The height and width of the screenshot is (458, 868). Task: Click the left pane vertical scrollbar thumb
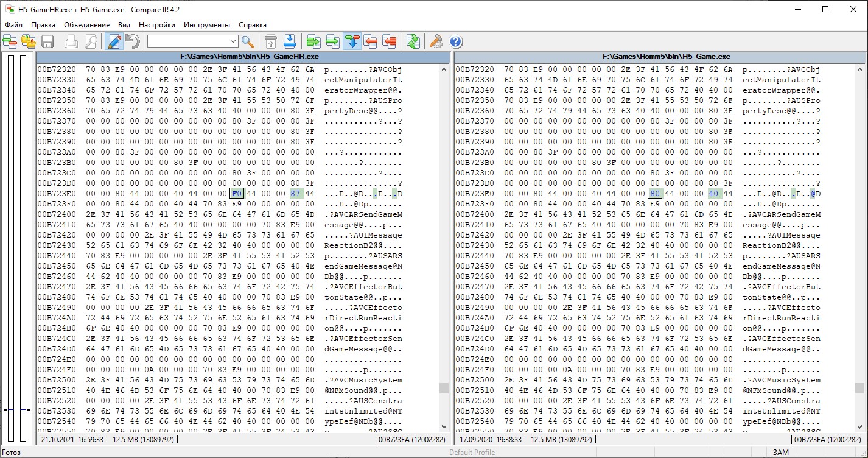pos(444,389)
